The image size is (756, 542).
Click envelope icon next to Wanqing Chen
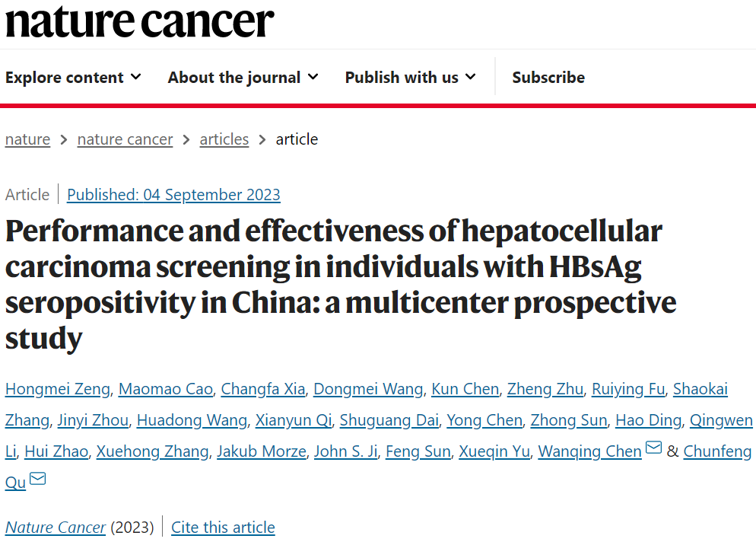(x=653, y=449)
